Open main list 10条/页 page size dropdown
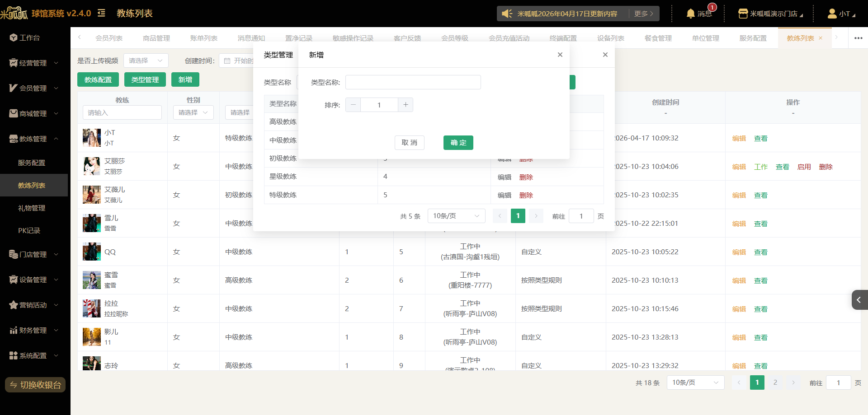 coord(696,382)
